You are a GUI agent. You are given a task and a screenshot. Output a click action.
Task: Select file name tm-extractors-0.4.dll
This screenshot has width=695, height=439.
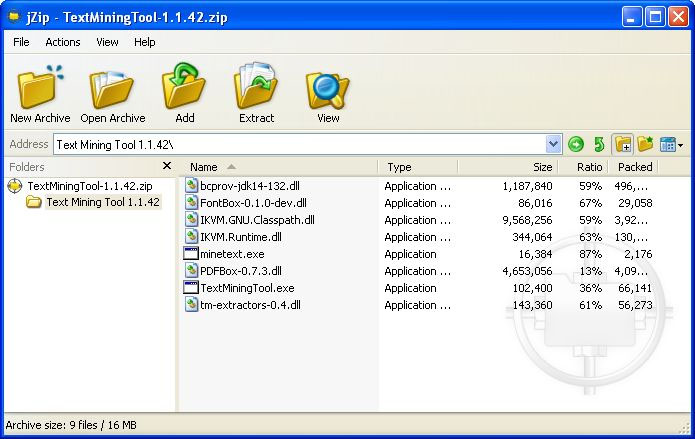coord(250,305)
